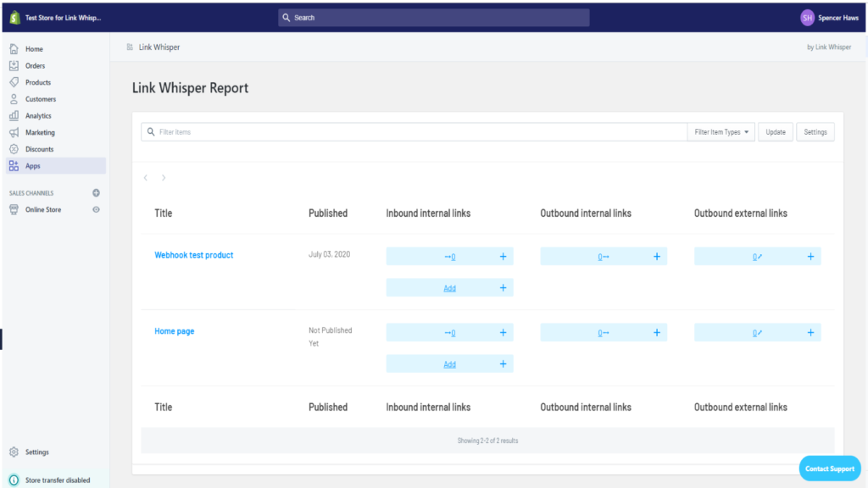Click Store transfer disabled info icon

[14, 480]
